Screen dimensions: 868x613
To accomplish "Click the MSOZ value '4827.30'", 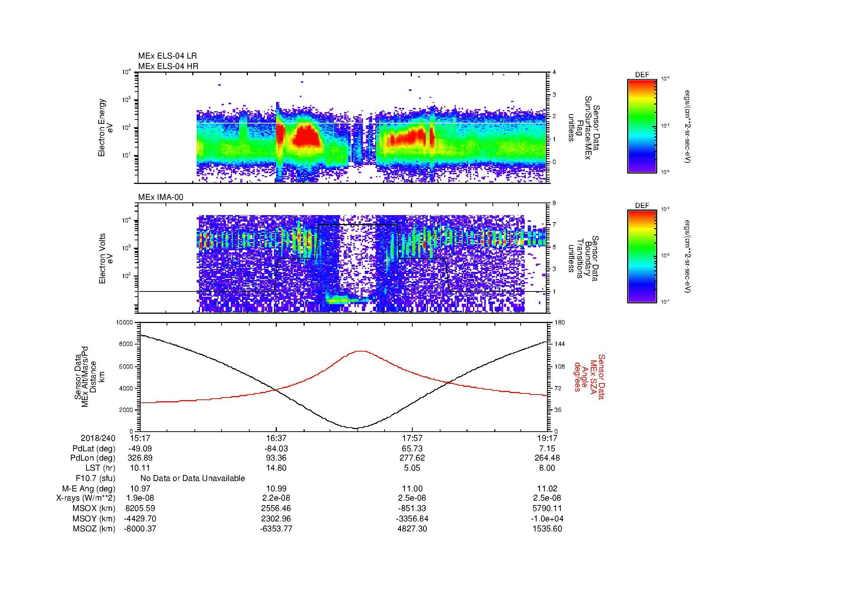I will pos(412,529).
